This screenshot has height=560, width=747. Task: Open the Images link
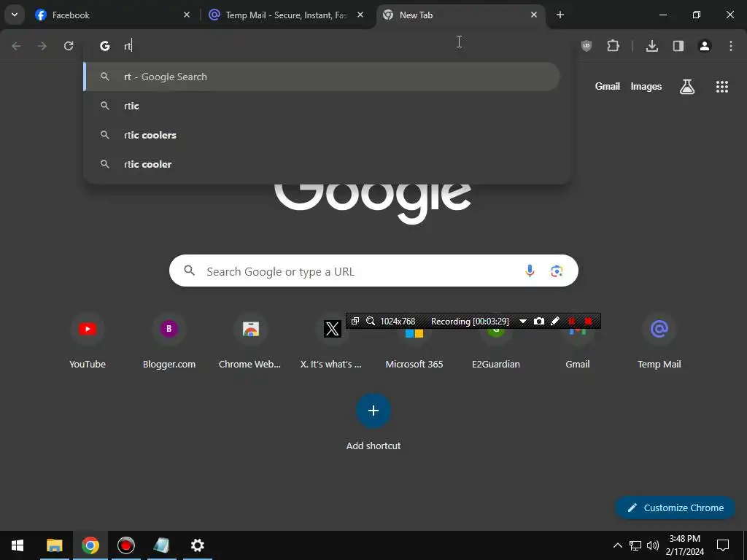(x=646, y=86)
